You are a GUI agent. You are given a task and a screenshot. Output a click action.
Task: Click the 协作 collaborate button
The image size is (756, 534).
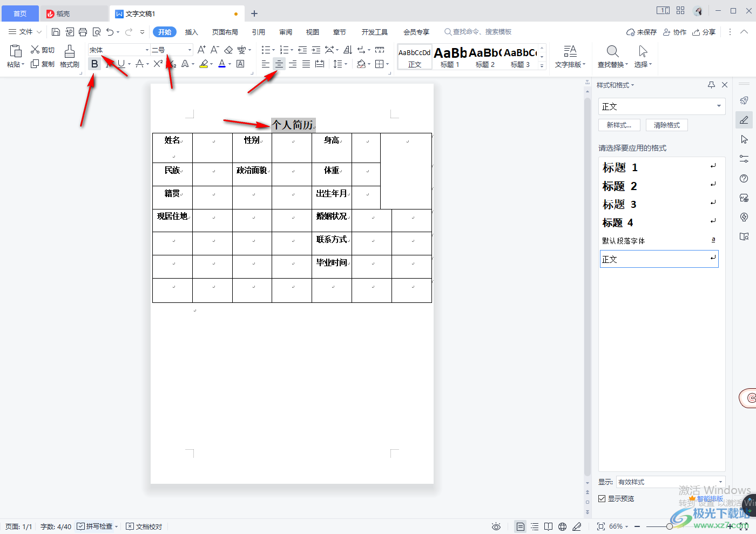tap(674, 32)
